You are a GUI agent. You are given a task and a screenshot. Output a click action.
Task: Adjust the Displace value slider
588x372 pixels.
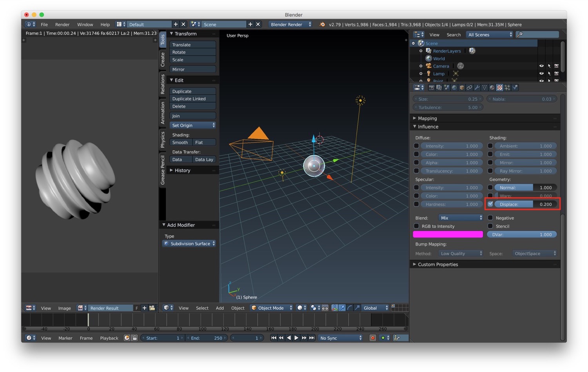click(x=525, y=204)
